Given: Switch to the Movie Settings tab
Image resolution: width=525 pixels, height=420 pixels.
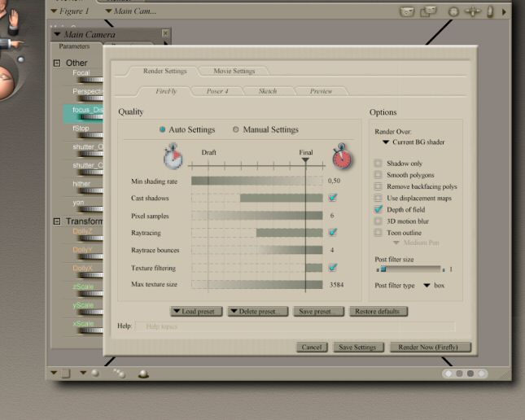Looking at the screenshot, I should (234, 71).
